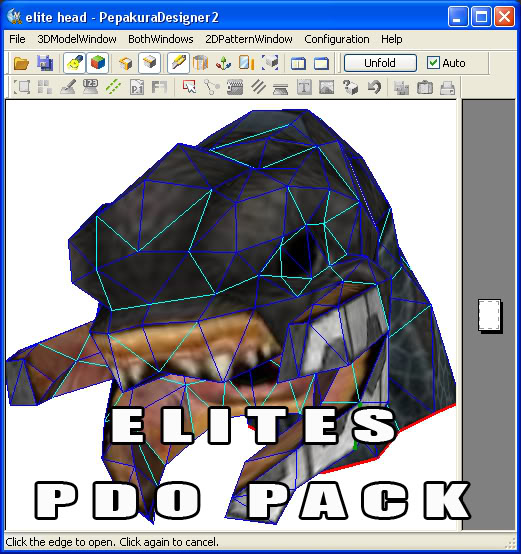Toggle the flashlight lighting icon
This screenshot has width=521, height=554.
pyautogui.click(x=74, y=63)
